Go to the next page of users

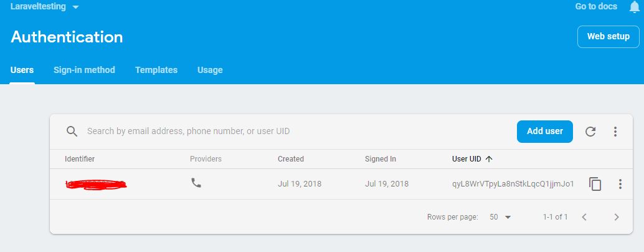(617, 217)
